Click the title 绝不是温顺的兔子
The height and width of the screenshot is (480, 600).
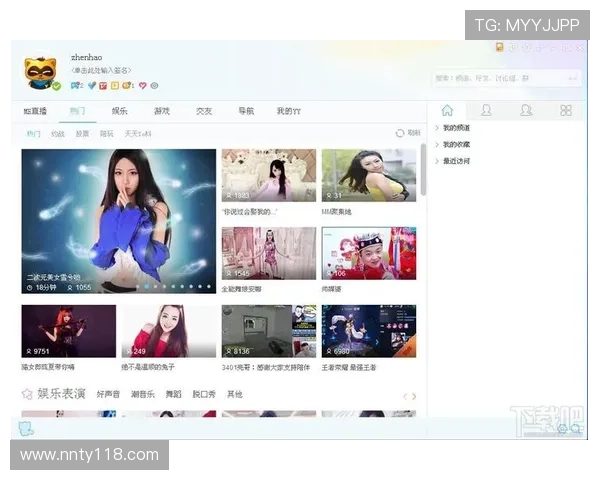(148, 367)
